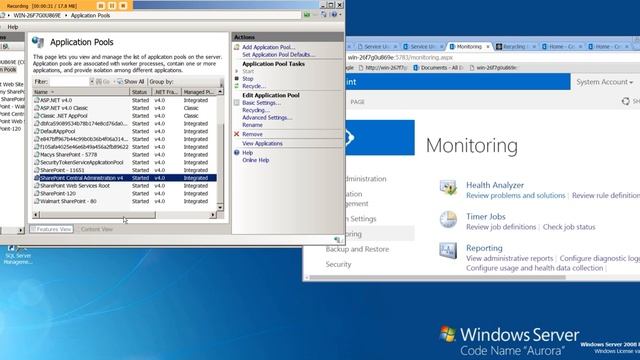The height and width of the screenshot is (360, 640).
Task: Click the green IIS toolbar back icon
Action: pyautogui.click(x=307, y=15)
